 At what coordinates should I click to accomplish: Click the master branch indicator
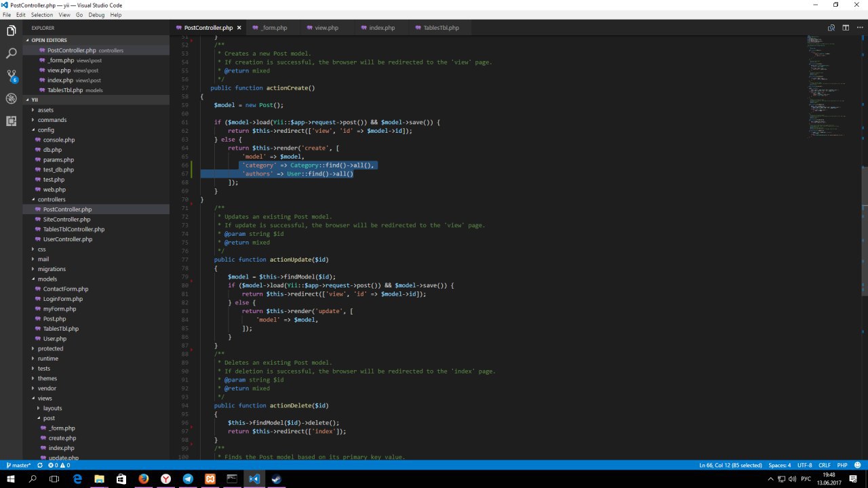pyautogui.click(x=19, y=466)
